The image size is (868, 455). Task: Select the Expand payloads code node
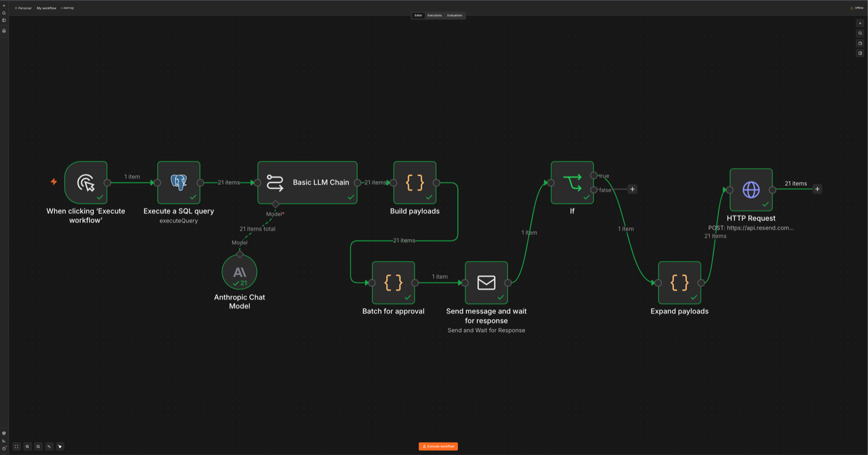(x=680, y=282)
